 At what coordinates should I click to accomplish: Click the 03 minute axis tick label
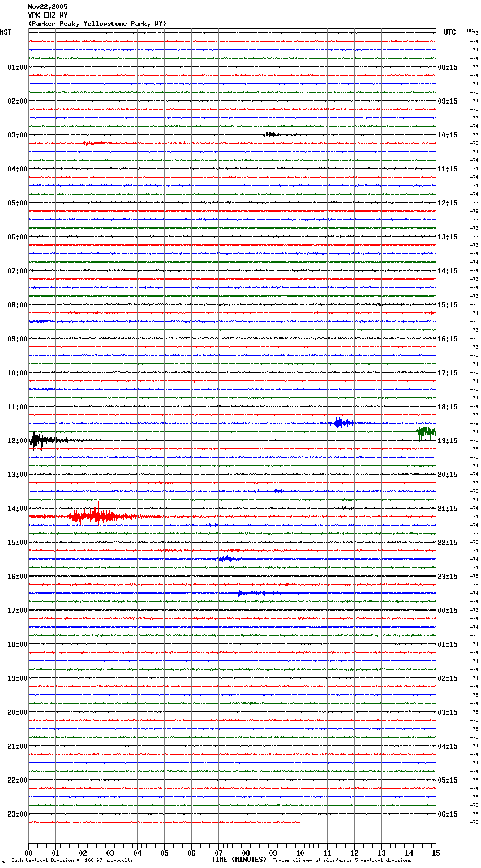[x=110, y=853]
